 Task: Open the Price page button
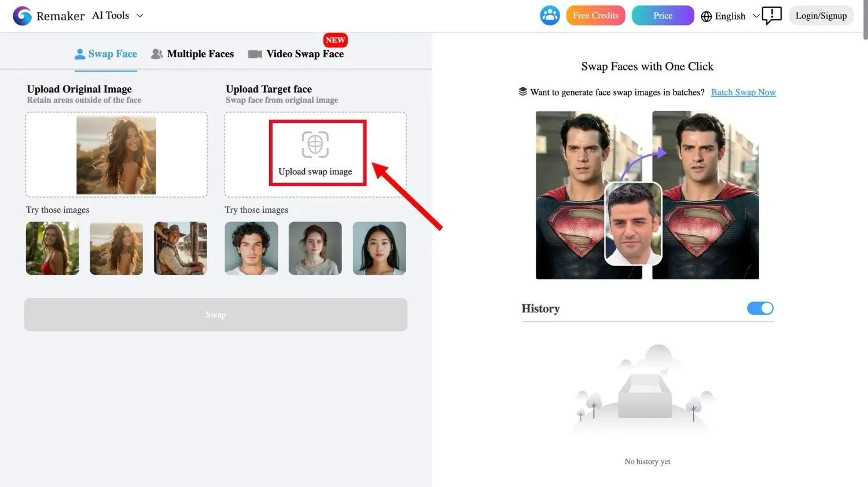point(663,16)
